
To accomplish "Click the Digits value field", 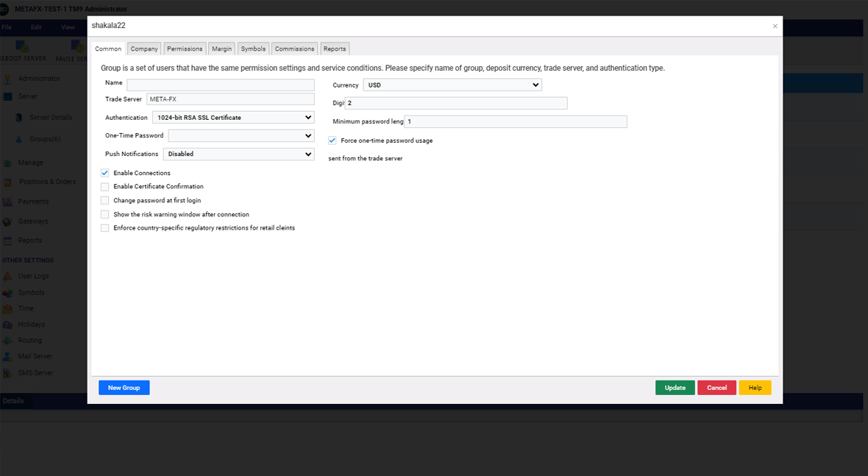I will point(456,103).
